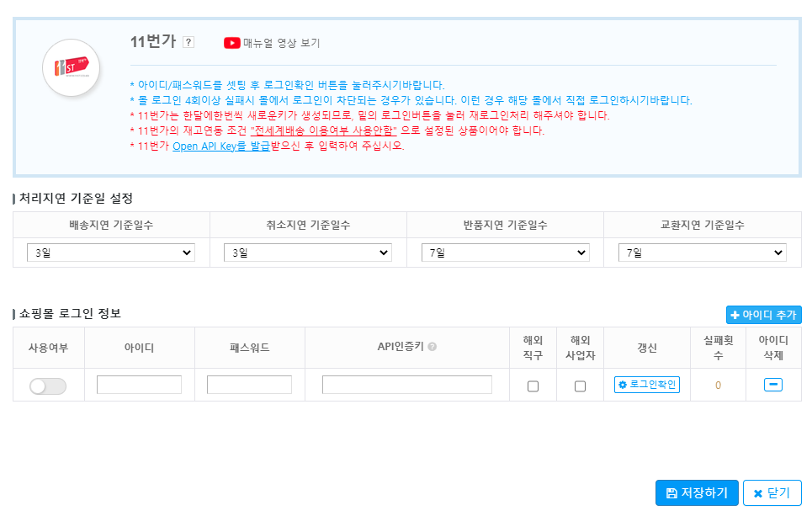Check the 해외직구 checkbox
This screenshot has height=516, width=812.
coord(533,385)
